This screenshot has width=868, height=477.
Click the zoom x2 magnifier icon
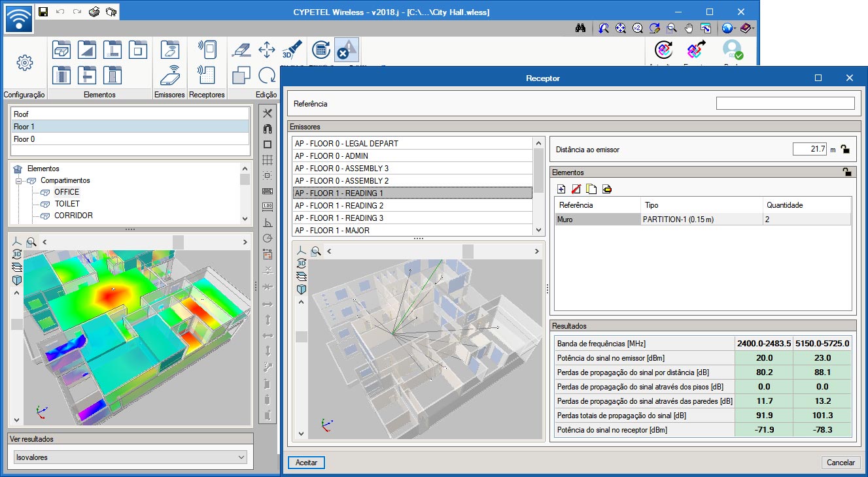pyautogui.click(x=637, y=28)
